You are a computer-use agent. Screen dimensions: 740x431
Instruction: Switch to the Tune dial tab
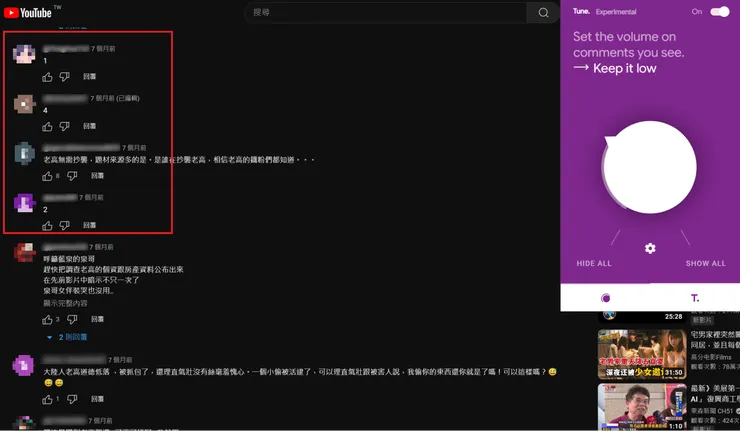(605, 298)
